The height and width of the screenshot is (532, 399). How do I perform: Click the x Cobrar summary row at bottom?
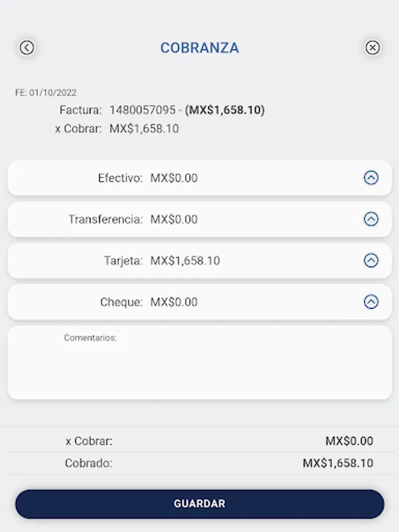point(199,441)
